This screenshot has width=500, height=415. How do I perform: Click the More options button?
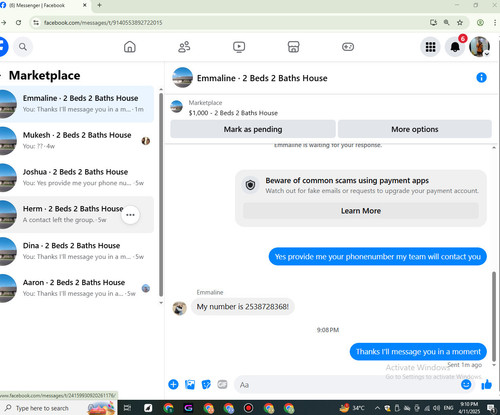point(415,129)
